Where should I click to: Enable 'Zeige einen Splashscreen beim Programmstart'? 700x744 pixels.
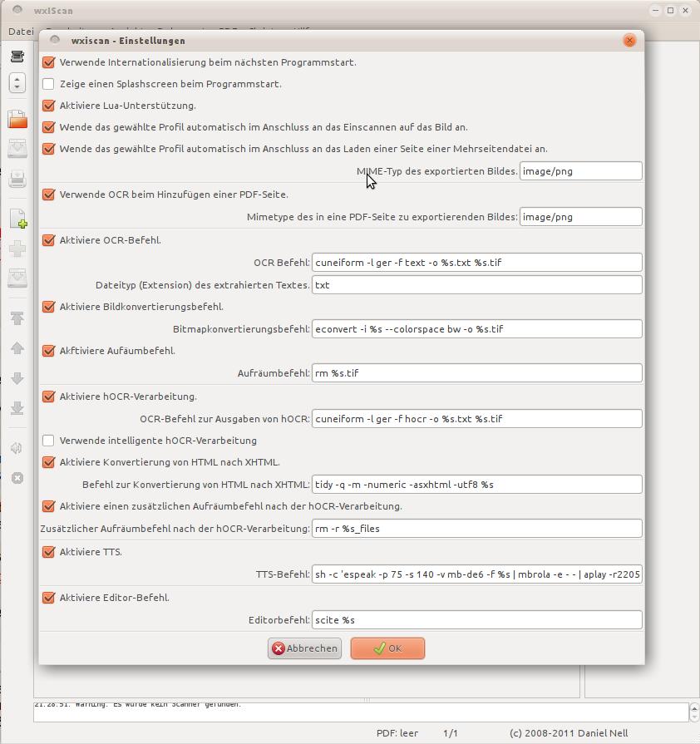tap(48, 84)
